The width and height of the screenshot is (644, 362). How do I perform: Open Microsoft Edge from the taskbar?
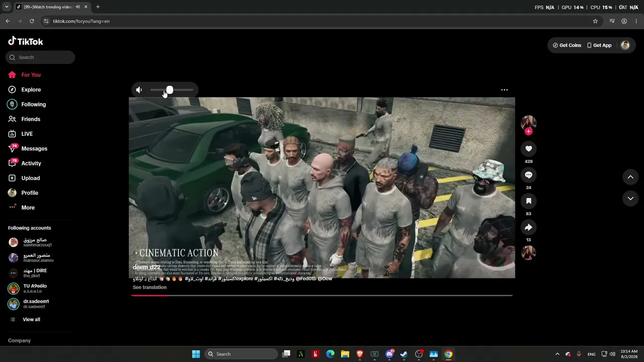[x=330, y=354]
